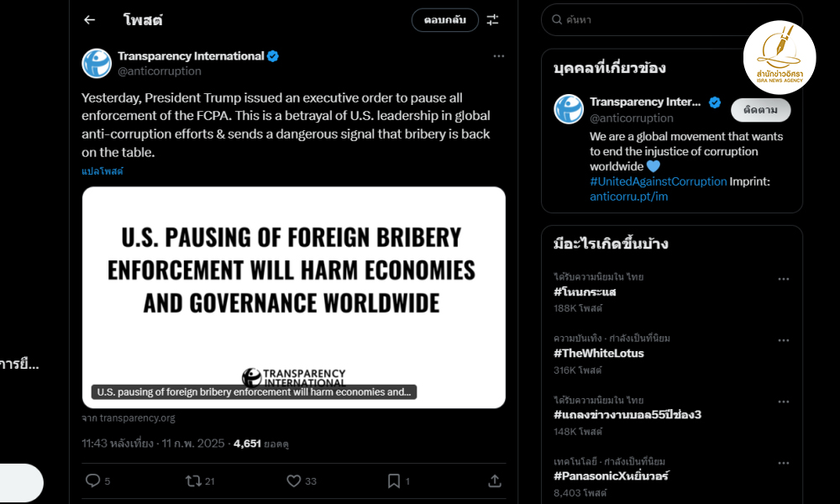Reply to the post via comment icon

tap(93, 480)
